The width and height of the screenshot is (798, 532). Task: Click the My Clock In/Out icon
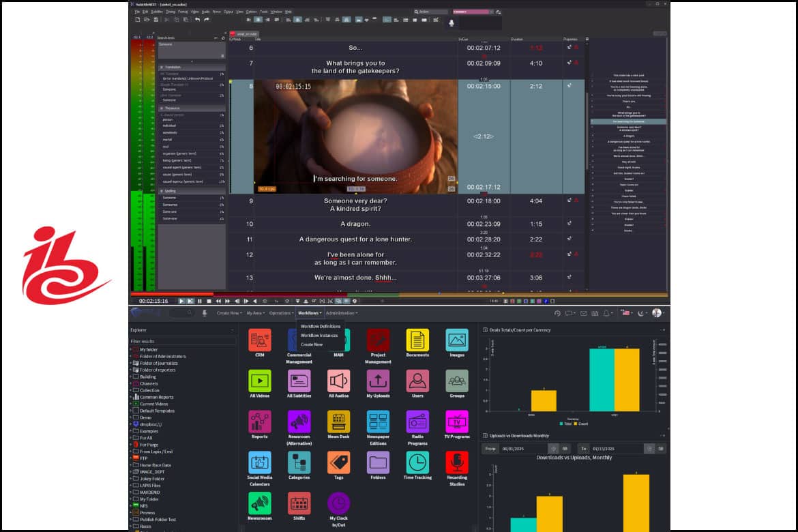339,503
